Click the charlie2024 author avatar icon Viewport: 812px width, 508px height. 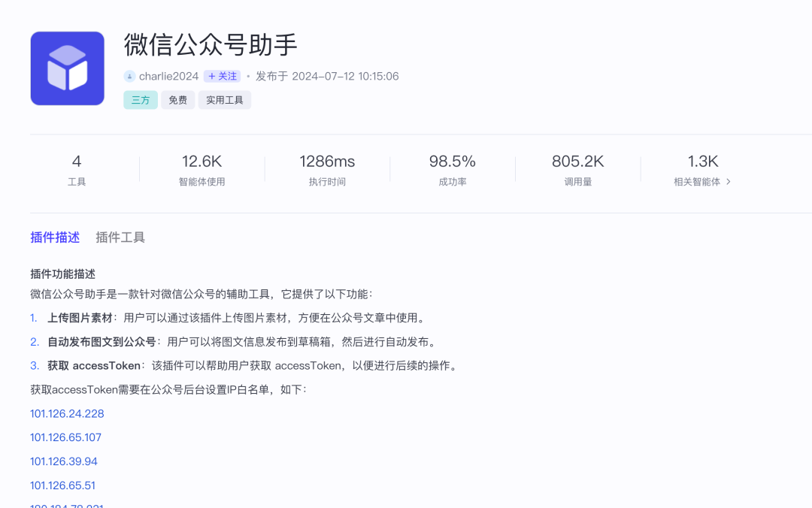[129, 77]
